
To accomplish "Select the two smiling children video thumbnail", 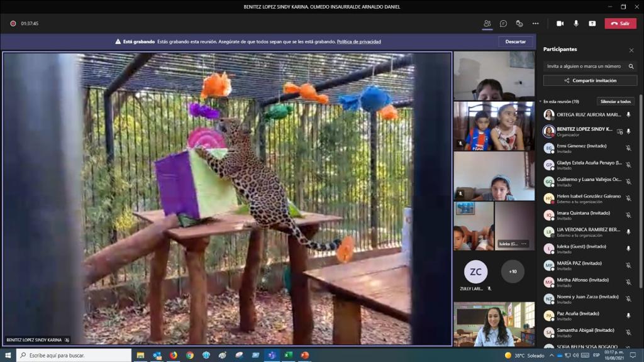I will [x=494, y=126].
